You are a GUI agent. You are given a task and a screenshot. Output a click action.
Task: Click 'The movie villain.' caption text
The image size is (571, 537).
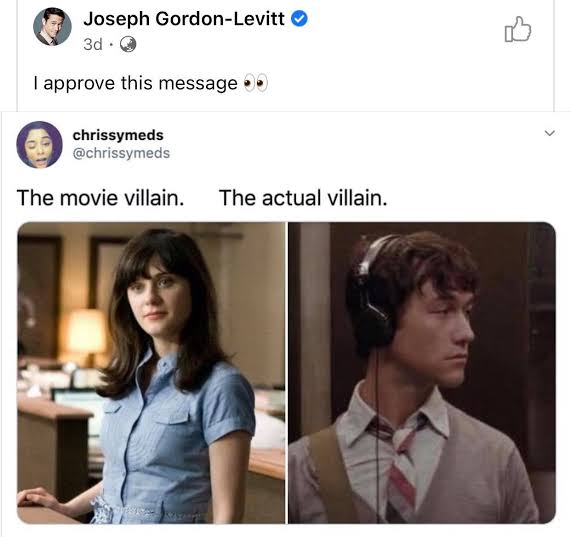[x=100, y=198]
